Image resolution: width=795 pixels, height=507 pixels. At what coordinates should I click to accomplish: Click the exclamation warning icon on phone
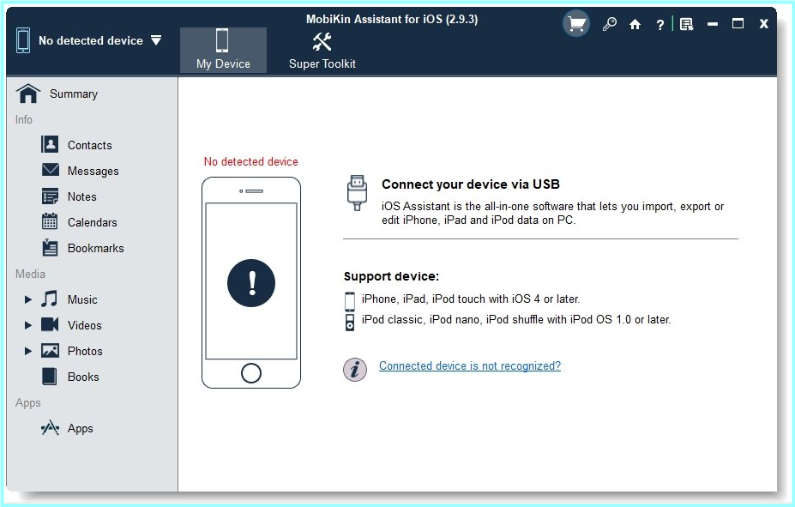point(251,283)
